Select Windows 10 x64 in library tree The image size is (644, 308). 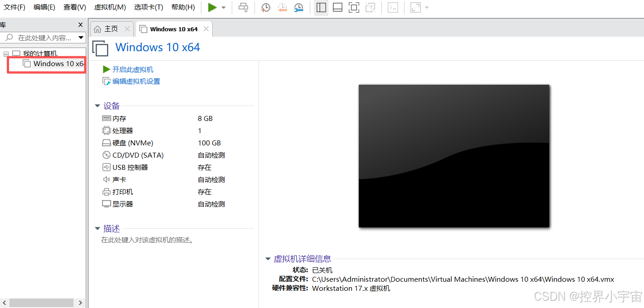pyautogui.click(x=58, y=64)
